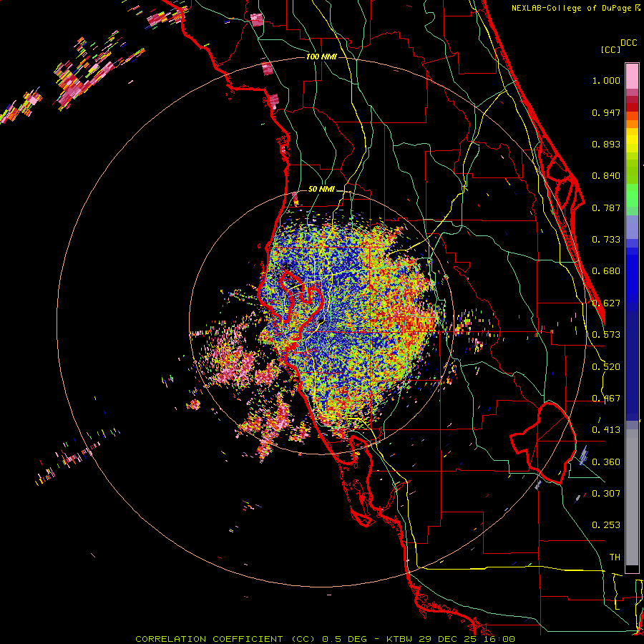This screenshot has width=644, height=644.
Task: Select the 0.787 scale value
Action: (606, 208)
